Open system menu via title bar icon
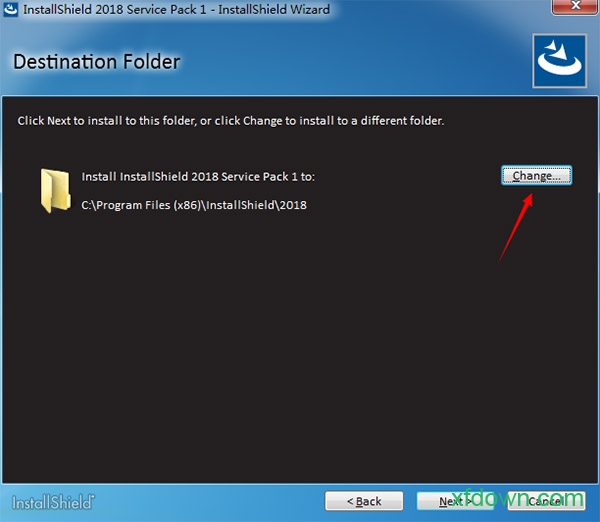This screenshot has height=522, width=600. pyautogui.click(x=11, y=9)
